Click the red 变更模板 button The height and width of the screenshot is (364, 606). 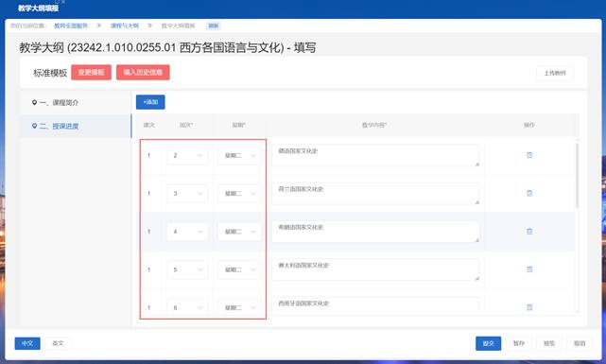pos(91,72)
